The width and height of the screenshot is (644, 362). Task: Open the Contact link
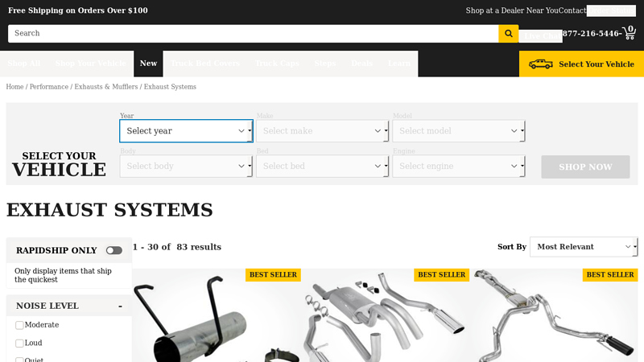click(x=572, y=10)
